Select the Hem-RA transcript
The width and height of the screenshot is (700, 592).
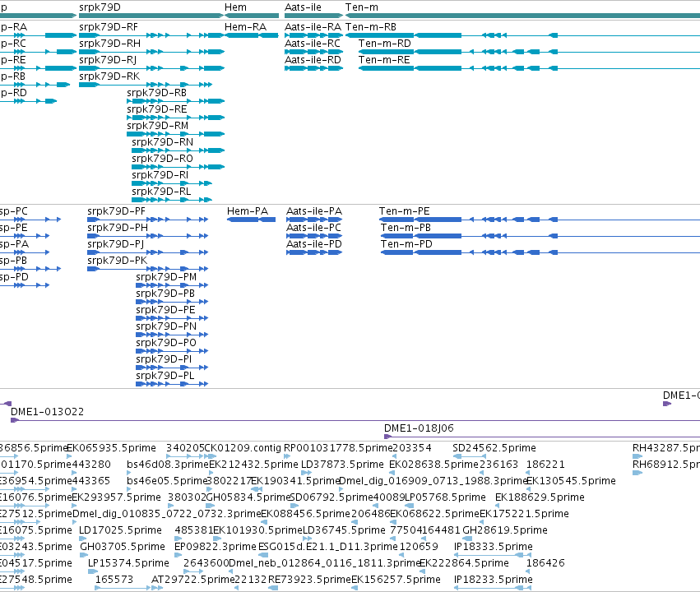point(246,27)
